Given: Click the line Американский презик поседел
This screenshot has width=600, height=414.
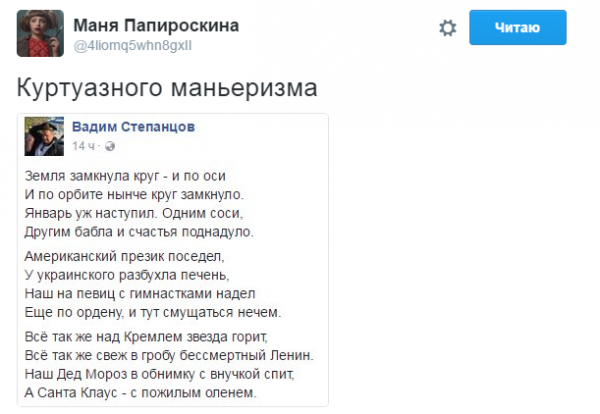Looking at the screenshot, I should pyautogui.click(x=124, y=256).
